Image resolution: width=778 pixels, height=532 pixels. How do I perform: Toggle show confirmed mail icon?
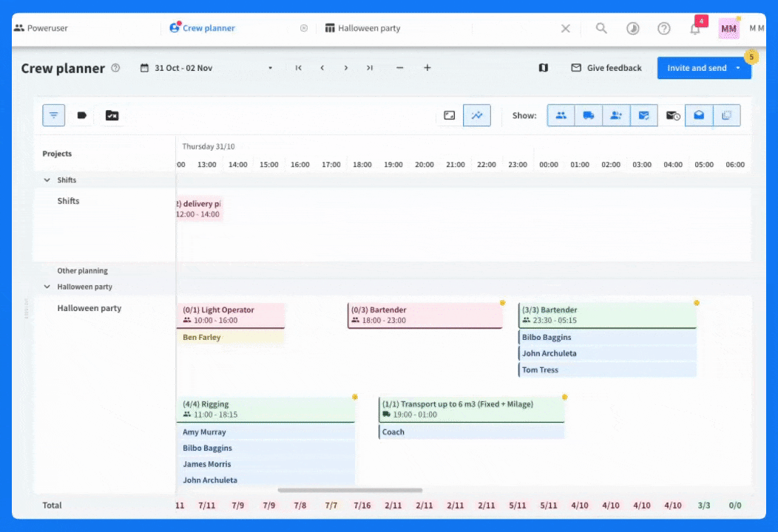tap(644, 115)
